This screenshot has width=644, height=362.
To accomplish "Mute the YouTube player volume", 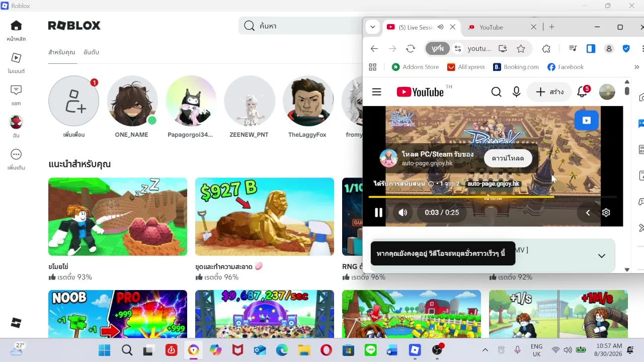I will (x=403, y=213).
